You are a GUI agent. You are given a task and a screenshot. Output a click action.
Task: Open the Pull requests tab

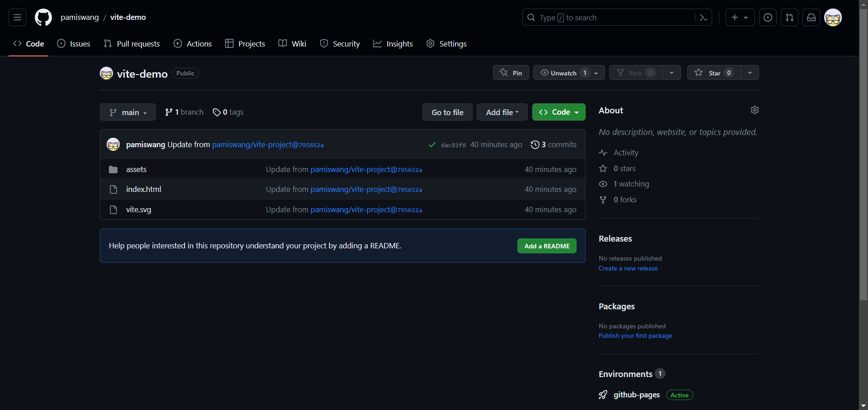point(131,44)
